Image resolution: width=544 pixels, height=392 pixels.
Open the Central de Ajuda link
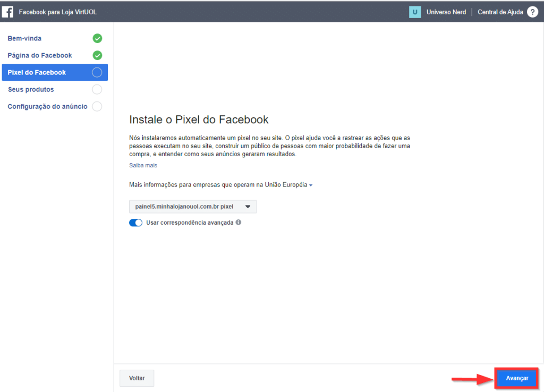click(500, 12)
